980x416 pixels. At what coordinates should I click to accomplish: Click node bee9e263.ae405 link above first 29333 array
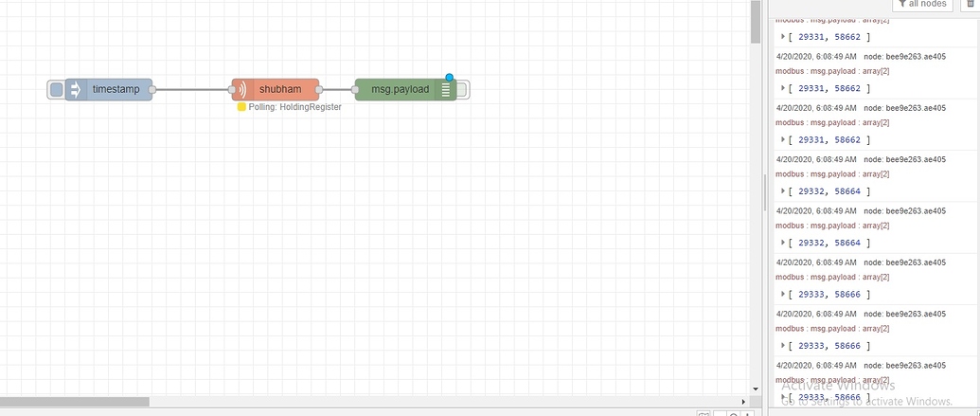click(904, 262)
